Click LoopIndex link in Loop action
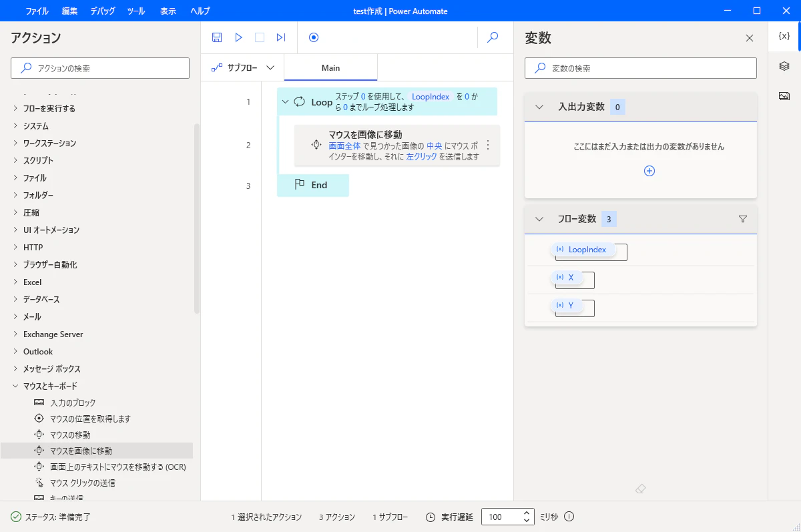 (431, 97)
